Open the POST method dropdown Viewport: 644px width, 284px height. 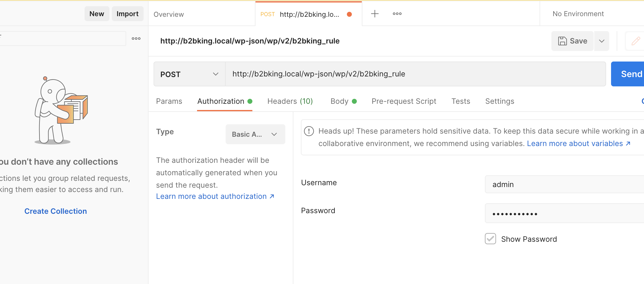point(190,74)
